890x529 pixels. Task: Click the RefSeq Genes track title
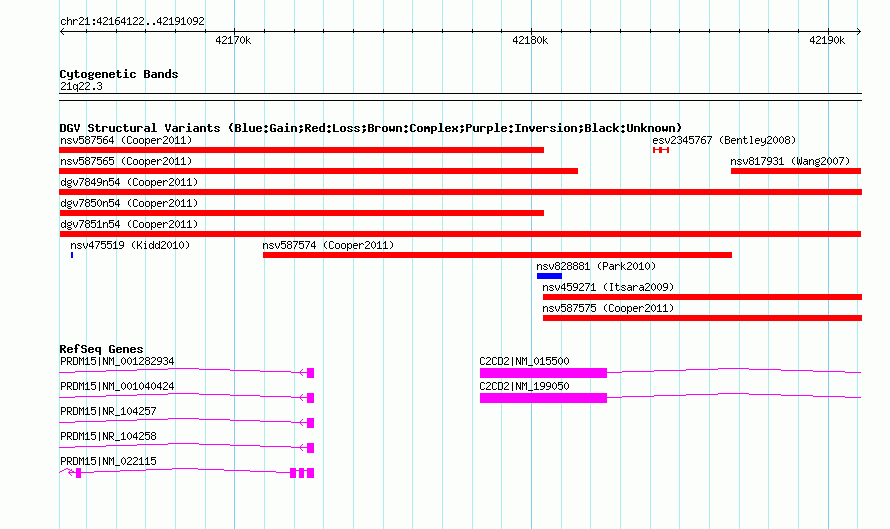click(x=101, y=349)
